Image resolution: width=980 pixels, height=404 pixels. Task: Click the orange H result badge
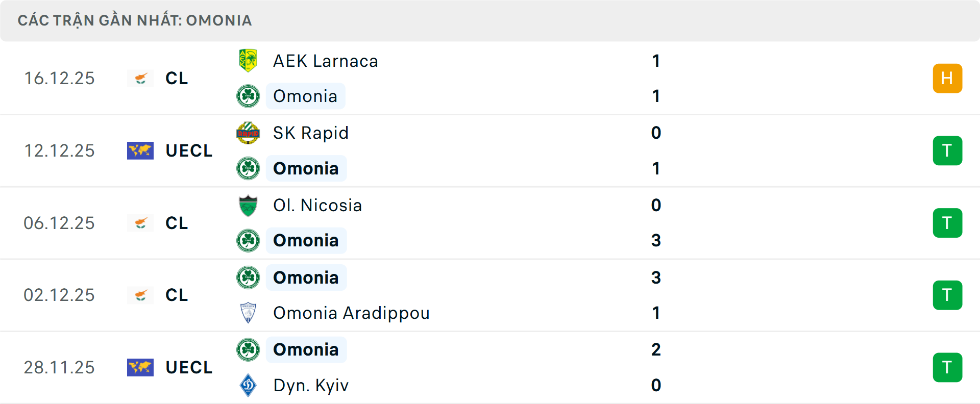tap(948, 78)
